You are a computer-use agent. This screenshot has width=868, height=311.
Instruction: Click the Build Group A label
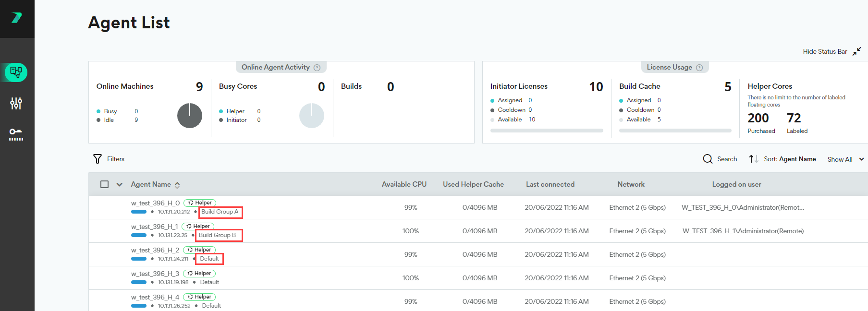coord(220,212)
